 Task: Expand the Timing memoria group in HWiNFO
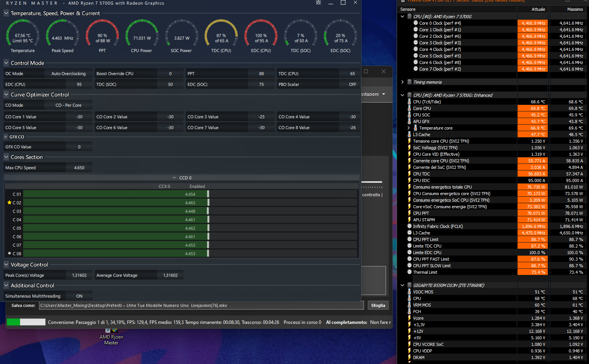click(402, 82)
